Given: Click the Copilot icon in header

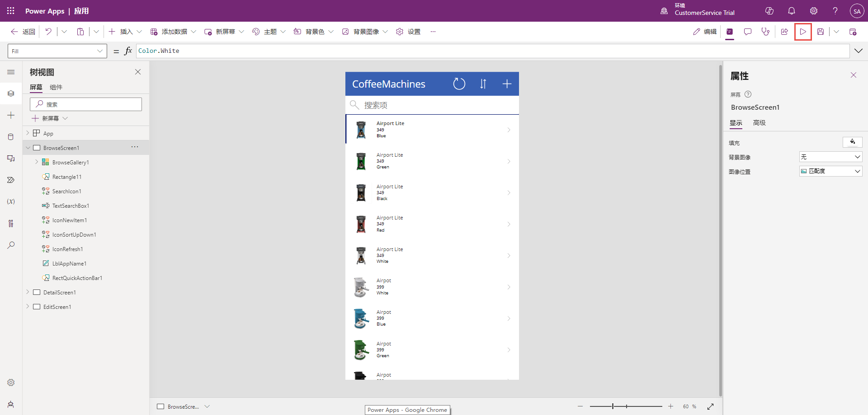Looking at the screenshot, I should pos(769,11).
